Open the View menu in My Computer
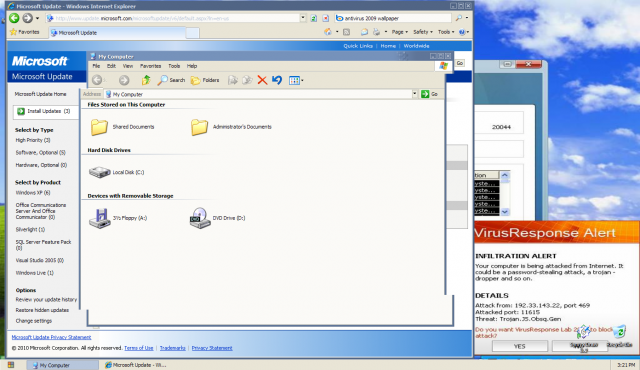The height and width of the screenshot is (370, 640). click(x=128, y=66)
